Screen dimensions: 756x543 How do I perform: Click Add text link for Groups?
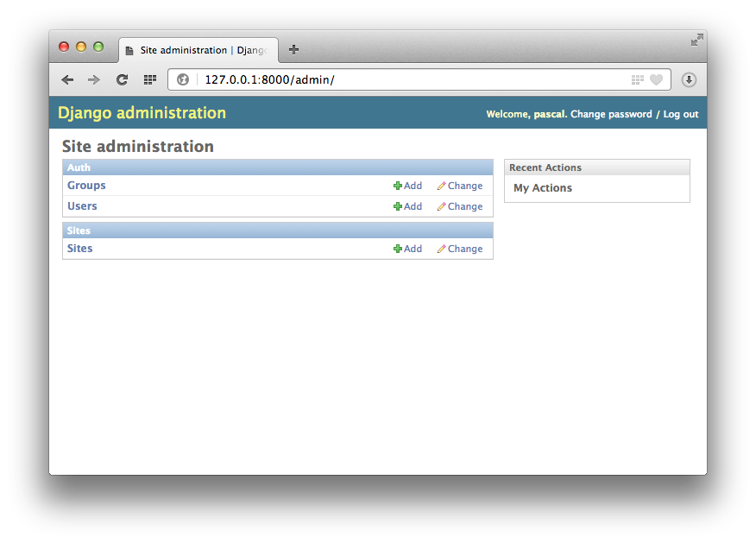[x=413, y=186]
